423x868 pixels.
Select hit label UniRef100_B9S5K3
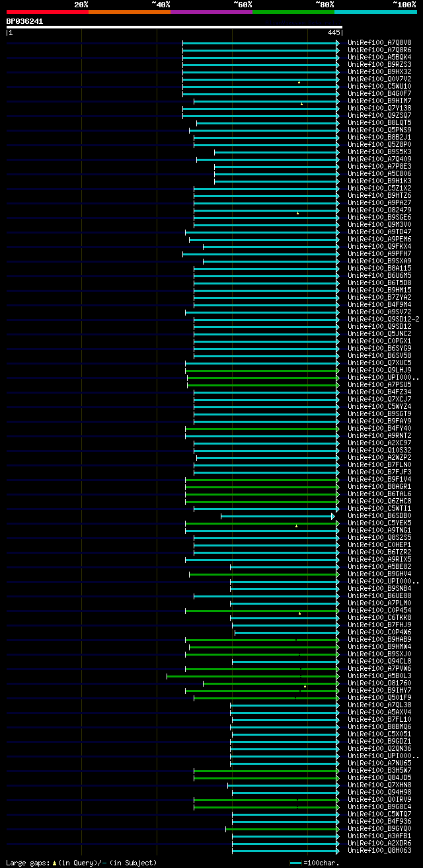tap(379, 152)
